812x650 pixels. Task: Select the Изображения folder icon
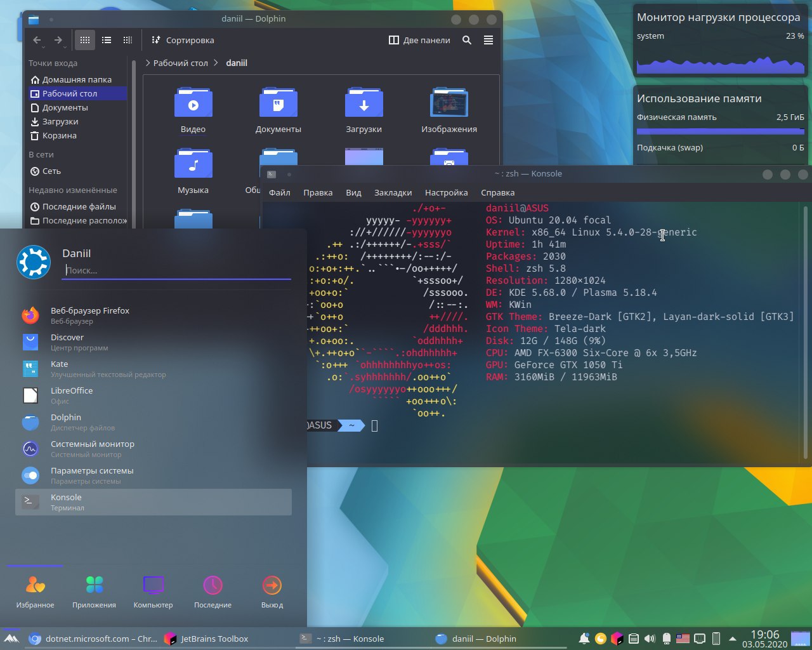click(449, 103)
